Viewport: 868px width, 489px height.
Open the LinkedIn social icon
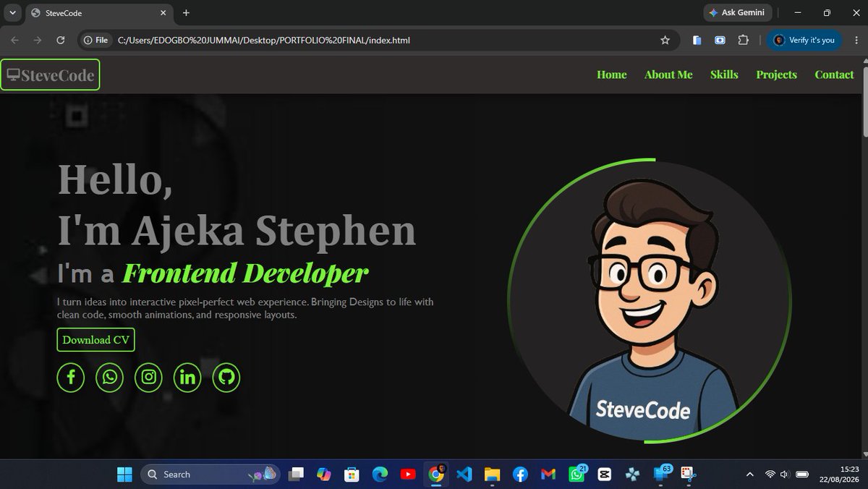point(187,378)
